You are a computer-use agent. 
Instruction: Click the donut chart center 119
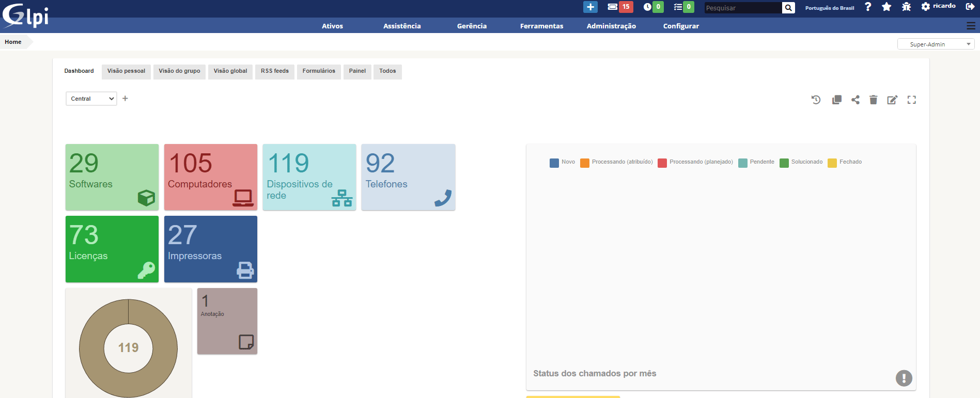click(128, 348)
